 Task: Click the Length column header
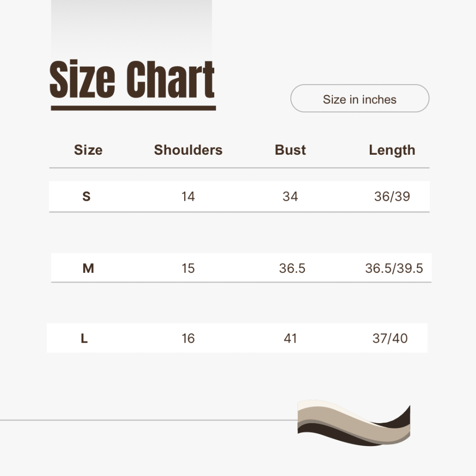point(392,150)
